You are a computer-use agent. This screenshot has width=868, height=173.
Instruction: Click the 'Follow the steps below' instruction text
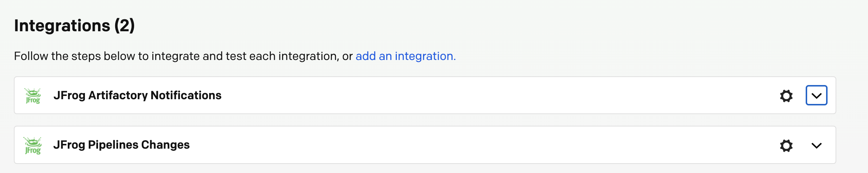coord(183,56)
